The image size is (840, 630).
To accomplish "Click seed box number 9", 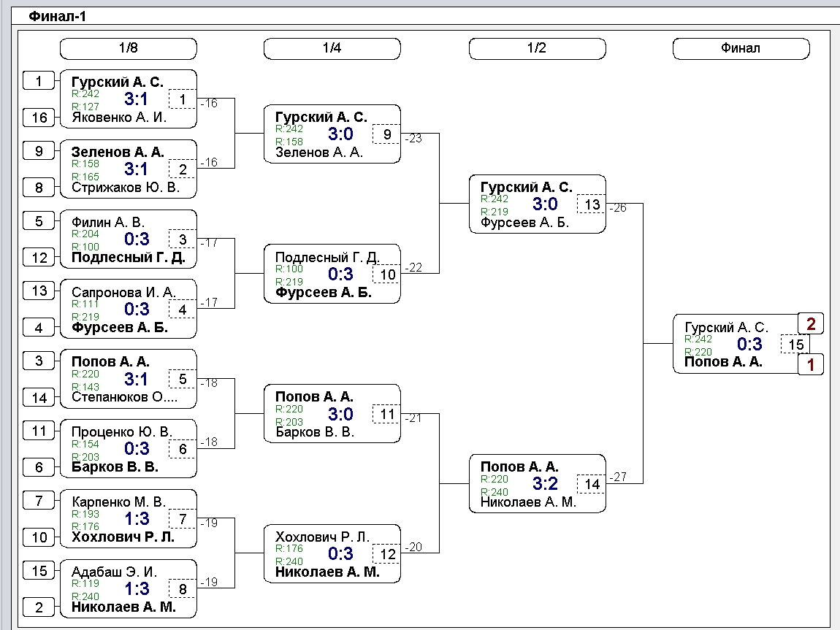I will 39,152.
